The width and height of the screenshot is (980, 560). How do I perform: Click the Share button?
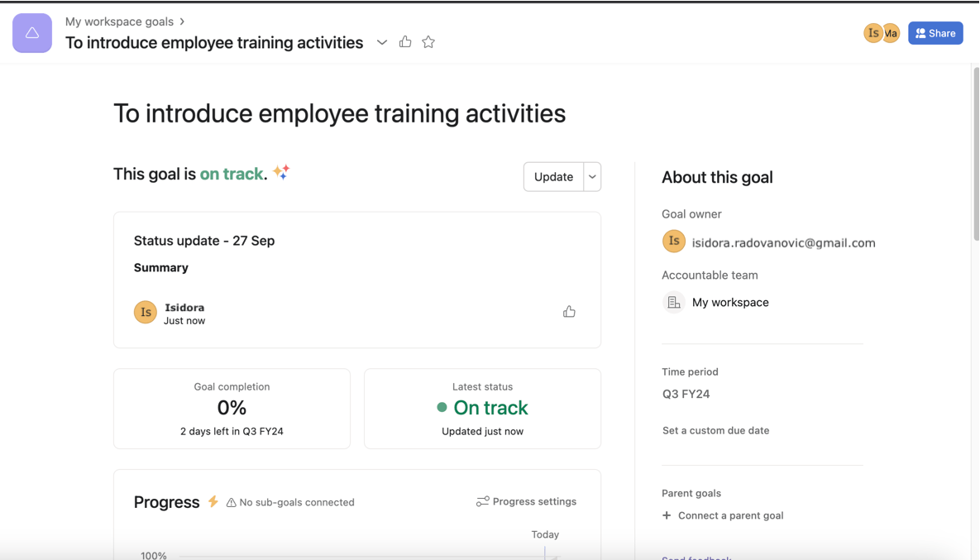coord(935,33)
